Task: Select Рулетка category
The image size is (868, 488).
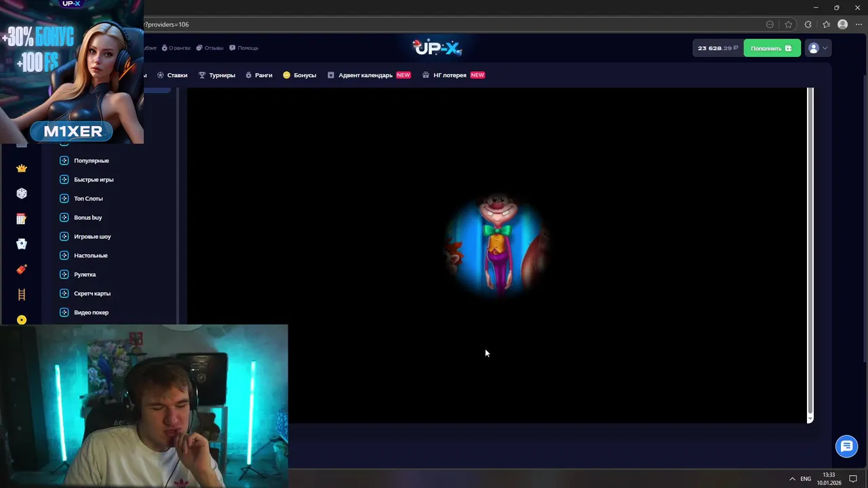Action: tap(85, 274)
